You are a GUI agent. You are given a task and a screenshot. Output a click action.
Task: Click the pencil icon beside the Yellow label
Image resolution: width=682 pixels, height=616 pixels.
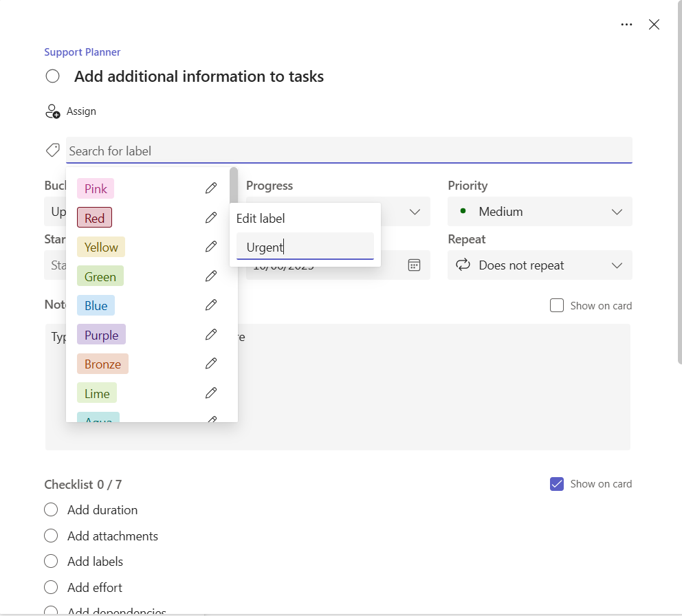[x=211, y=246]
